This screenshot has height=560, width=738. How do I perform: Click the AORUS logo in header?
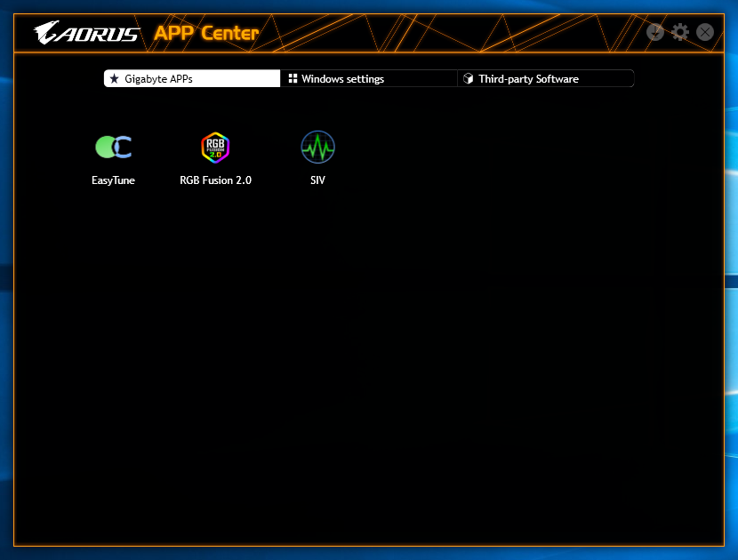tap(86, 33)
